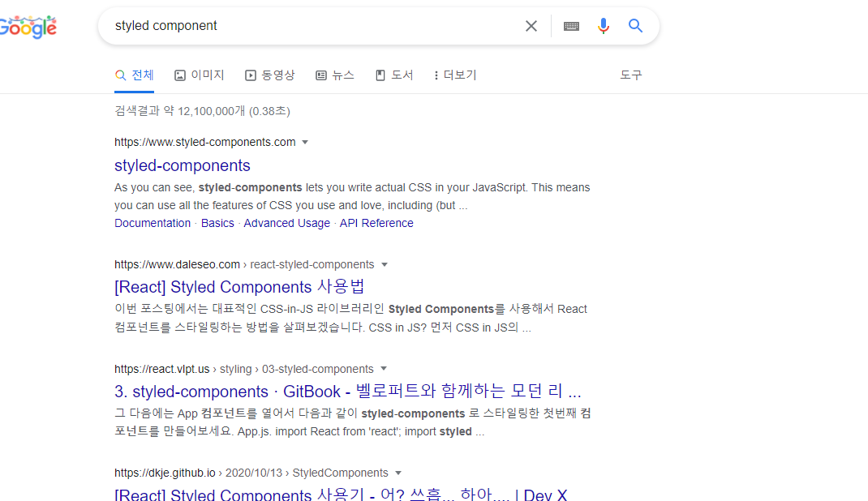Expand the 더보기 menu

(456, 75)
